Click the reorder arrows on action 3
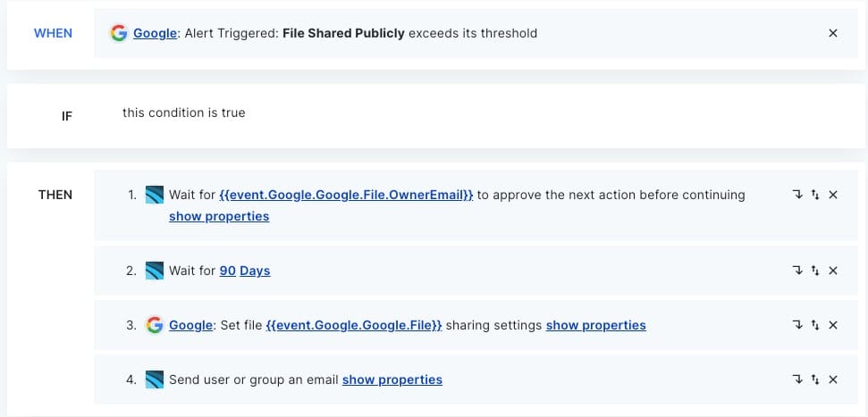868x417 pixels. tap(815, 325)
